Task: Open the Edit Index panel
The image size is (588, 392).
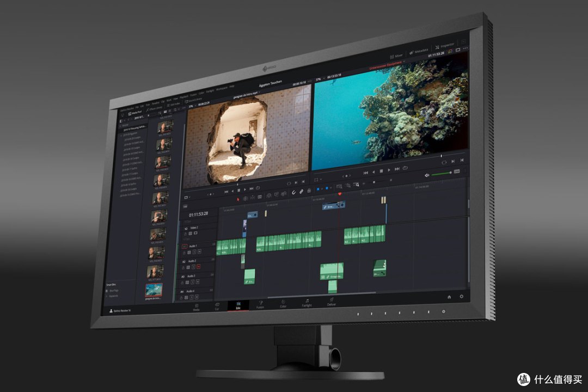Action: tap(173, 105)
